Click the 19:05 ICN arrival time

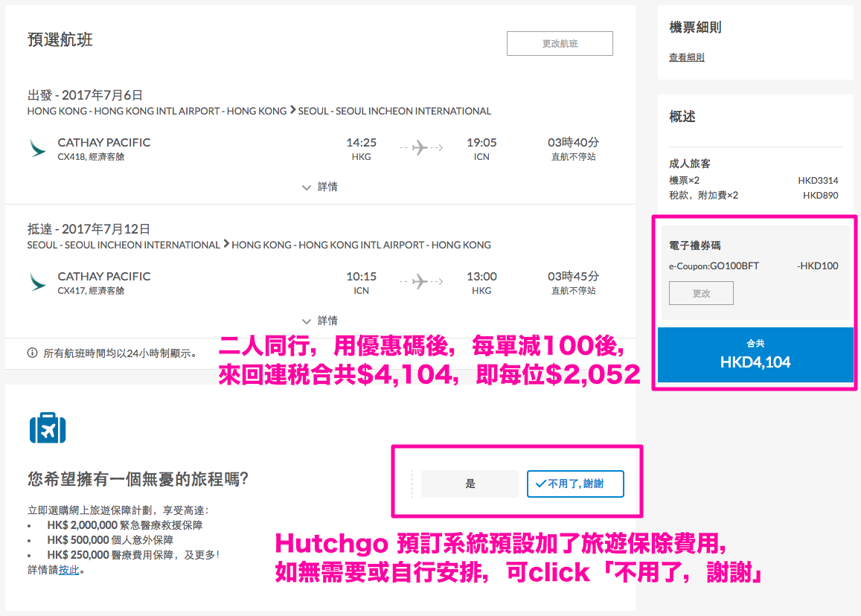pyautogui.click(x=481, y=149)
